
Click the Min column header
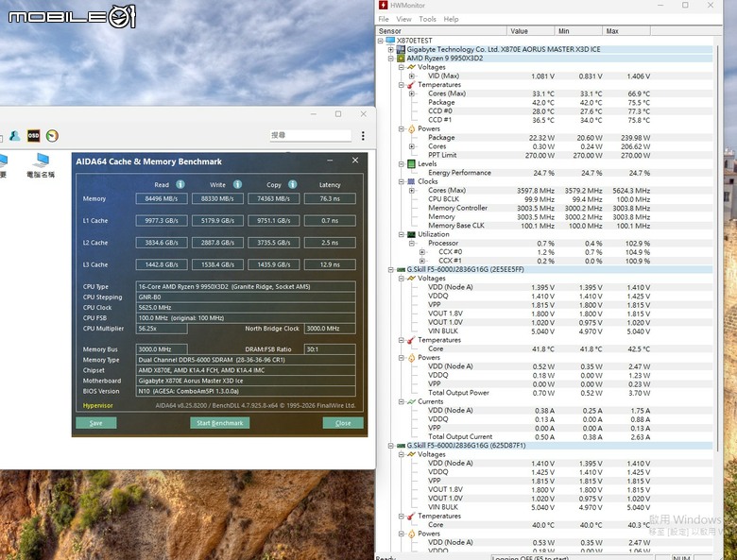(x=578, y=31)
